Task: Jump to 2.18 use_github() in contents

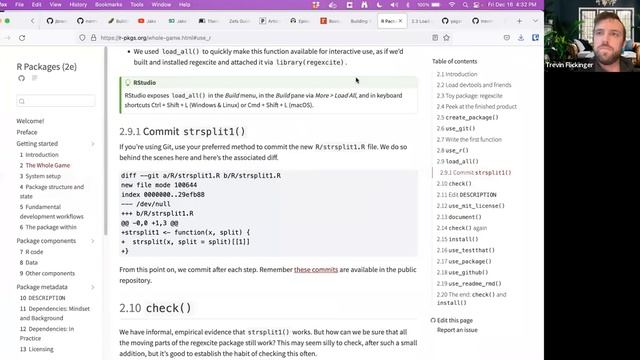Action: 462,272
